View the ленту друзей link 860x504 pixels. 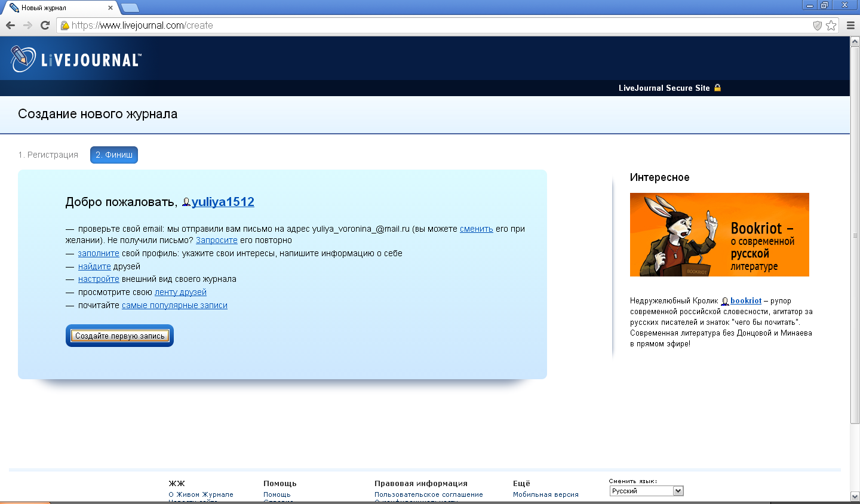pyautogui.click(x=180, y=292)
